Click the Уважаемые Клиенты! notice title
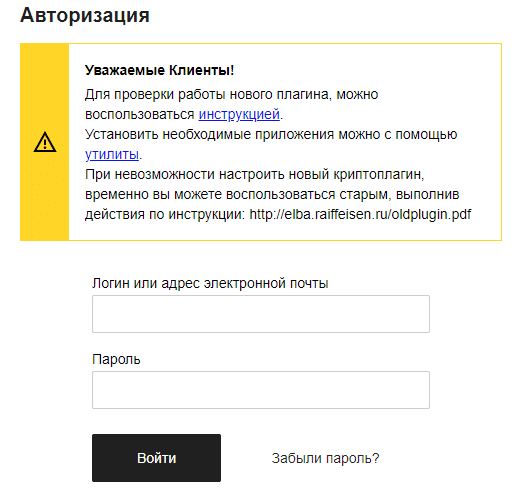Screen dimensions: 519x501 coord(159,70)
